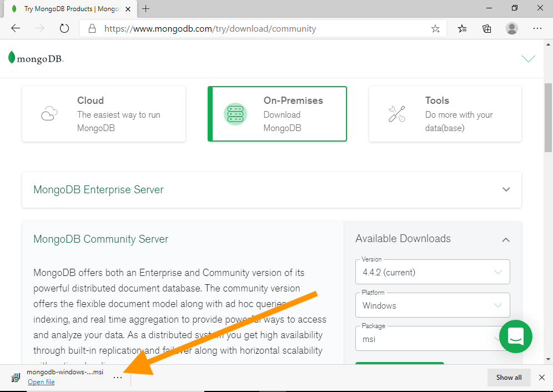Screen dimensions: 553x392
Task: Reload the page with refresh icon
Action: point(64,28)
